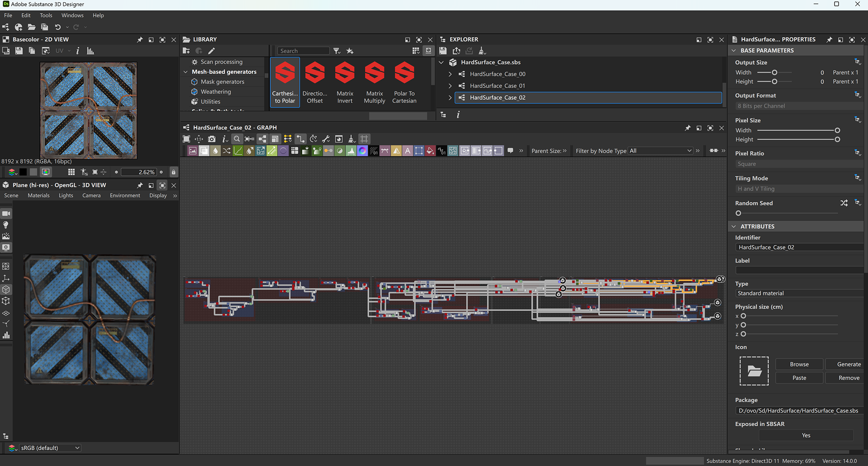Click the bar chart icon in 3D view sidebar
The height and width of the screenshot is (466, 868).
(6, 335)
